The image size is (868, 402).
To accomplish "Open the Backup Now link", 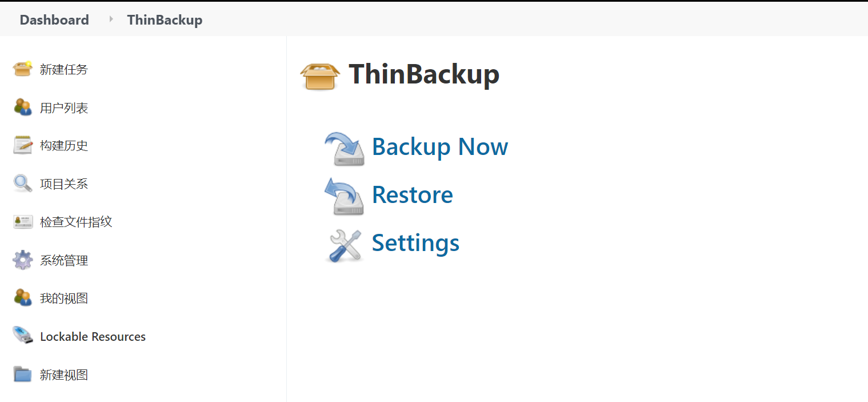I will (440, 146).
